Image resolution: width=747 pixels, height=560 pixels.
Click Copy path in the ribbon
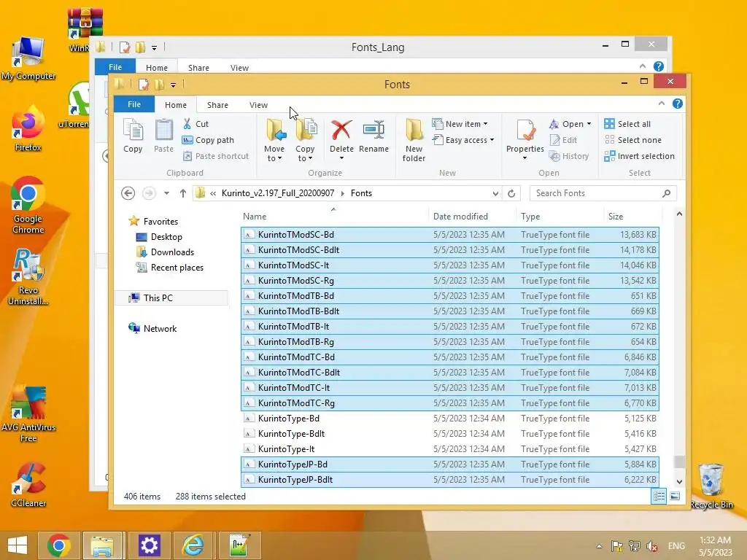(x=208, y=140)
